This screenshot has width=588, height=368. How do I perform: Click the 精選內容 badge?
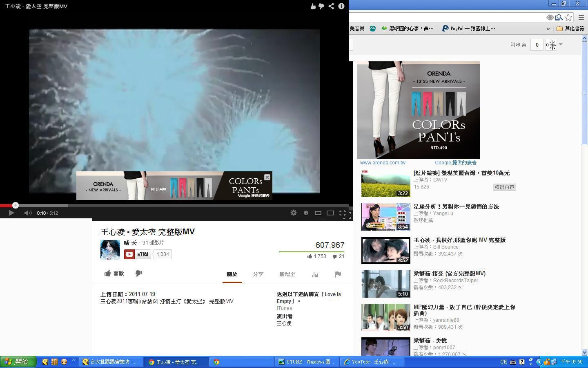coord(504,187)
